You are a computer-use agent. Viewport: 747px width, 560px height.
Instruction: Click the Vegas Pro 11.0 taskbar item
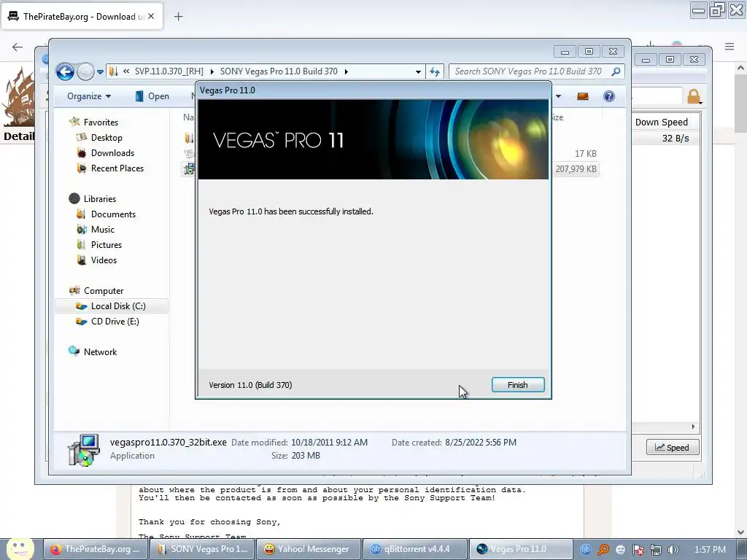521,549
